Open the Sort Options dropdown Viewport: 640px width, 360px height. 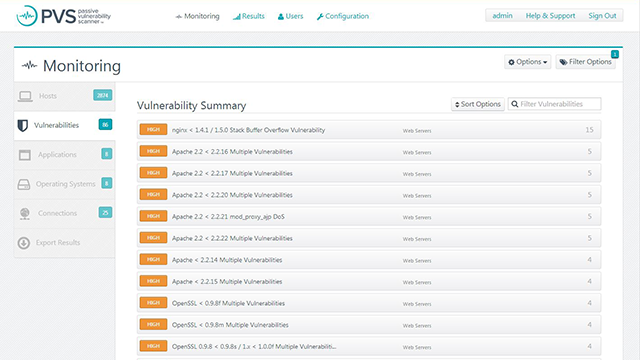[478, 104]
